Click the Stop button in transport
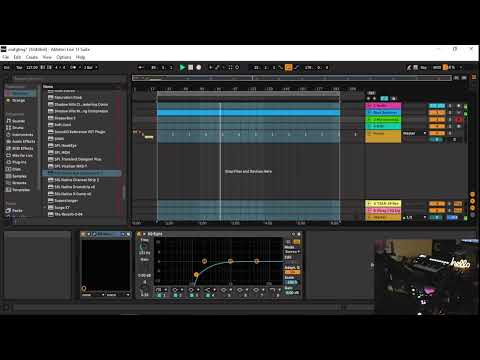480x360 pixels. pos(191,67)
